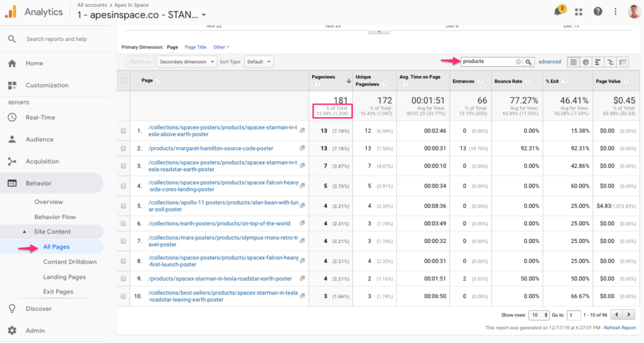
Task: Click the advanced filter link
Action: pos(550,62)
